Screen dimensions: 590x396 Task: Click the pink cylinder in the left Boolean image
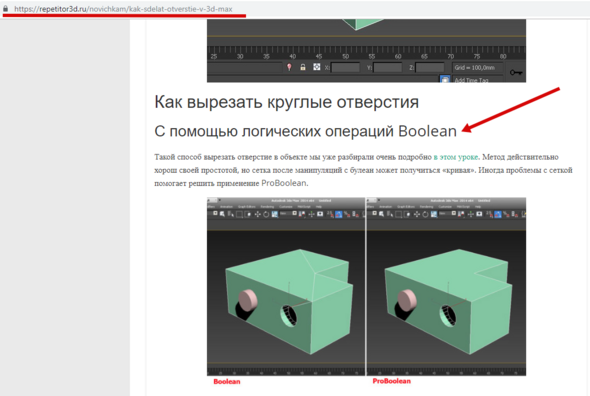click(248, 300)
